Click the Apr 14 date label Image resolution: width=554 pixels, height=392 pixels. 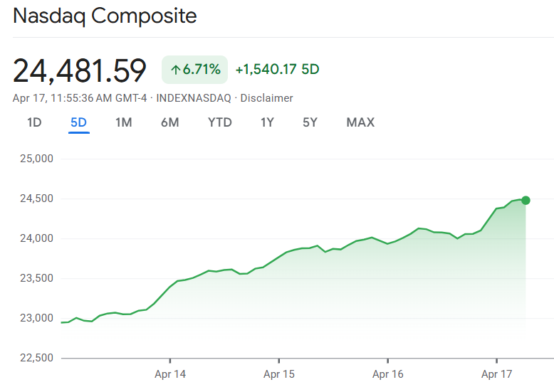[x=170, y=374]
